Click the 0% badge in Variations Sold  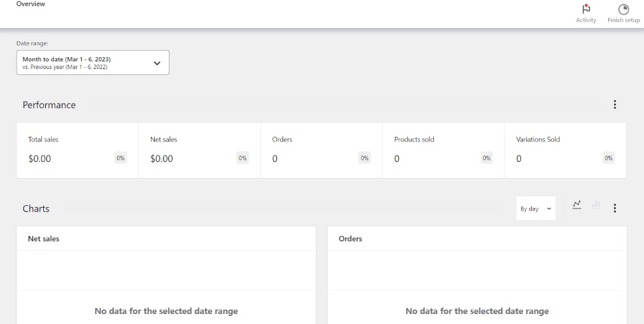[x=608, y=158]
